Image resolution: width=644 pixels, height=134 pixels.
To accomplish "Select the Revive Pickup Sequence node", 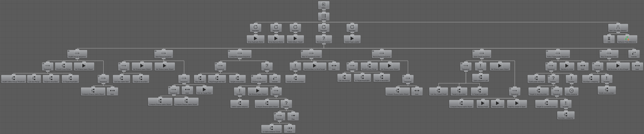I will (x=381, y=54).
